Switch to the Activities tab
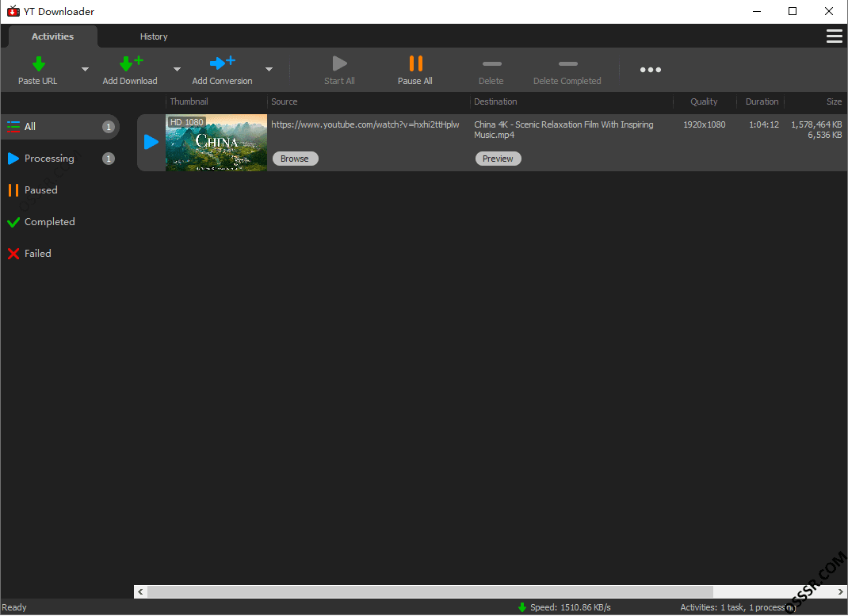 point(52,36)
